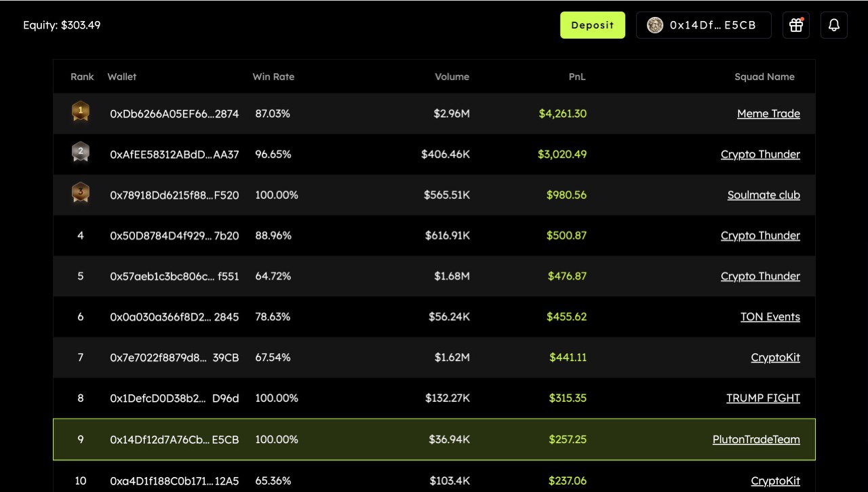868x492 pixels.
Task: Click the Win Rate column header
Action: [273, 77]
